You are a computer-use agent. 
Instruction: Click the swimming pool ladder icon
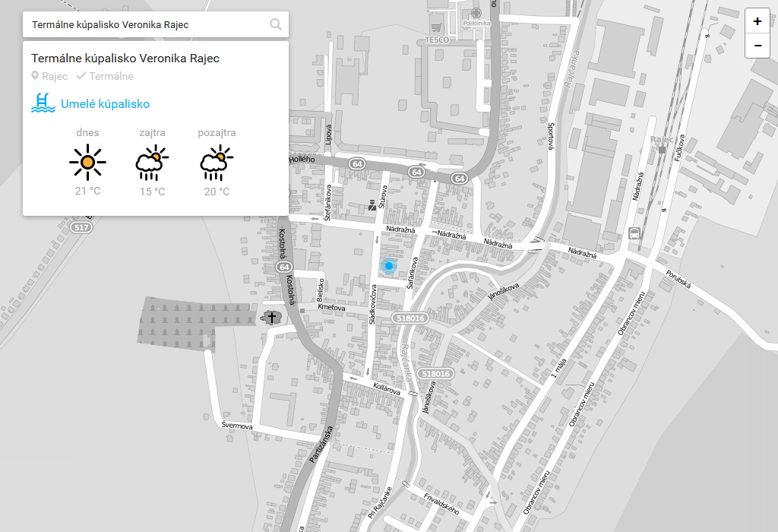coord(43,103)
